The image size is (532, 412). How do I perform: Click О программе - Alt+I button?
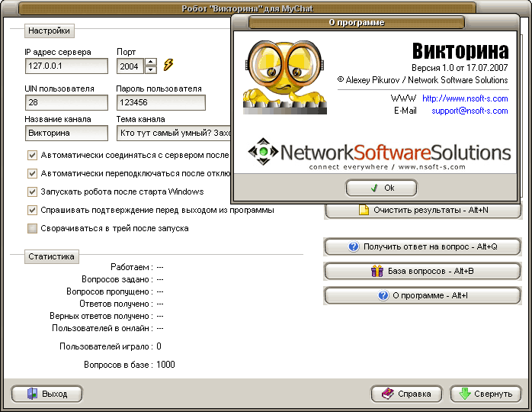[x=423, y=296]
